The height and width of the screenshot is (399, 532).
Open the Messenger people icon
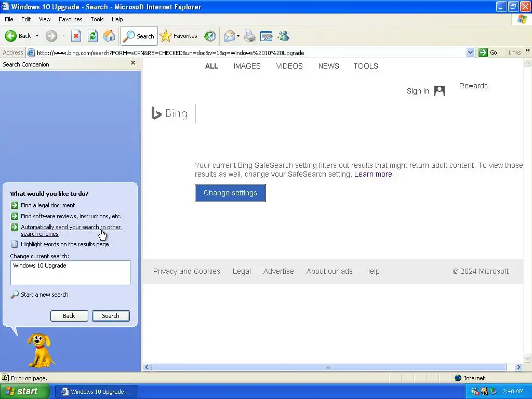(283, 36)
